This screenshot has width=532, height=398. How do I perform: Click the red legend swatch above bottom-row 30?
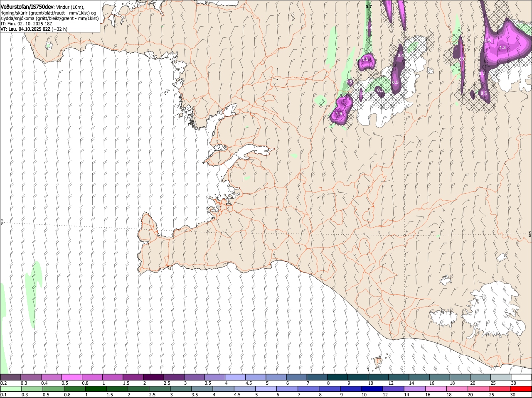521,389
